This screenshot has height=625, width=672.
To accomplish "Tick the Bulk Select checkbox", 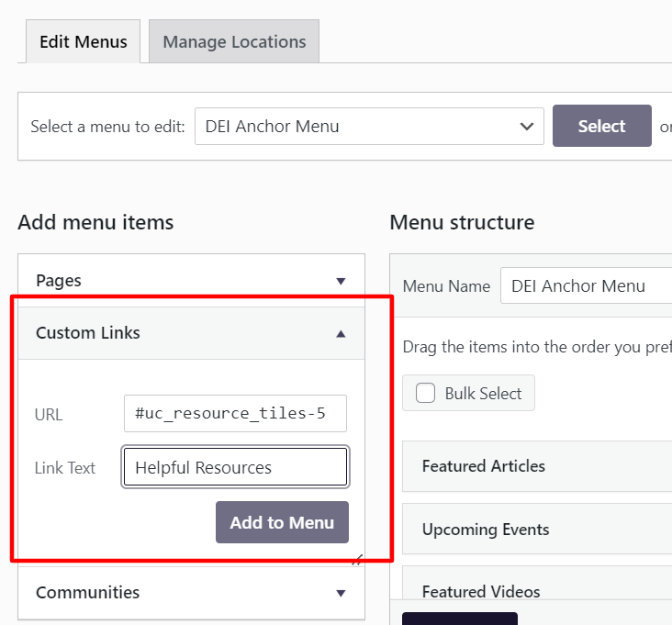I will point(426,394).
